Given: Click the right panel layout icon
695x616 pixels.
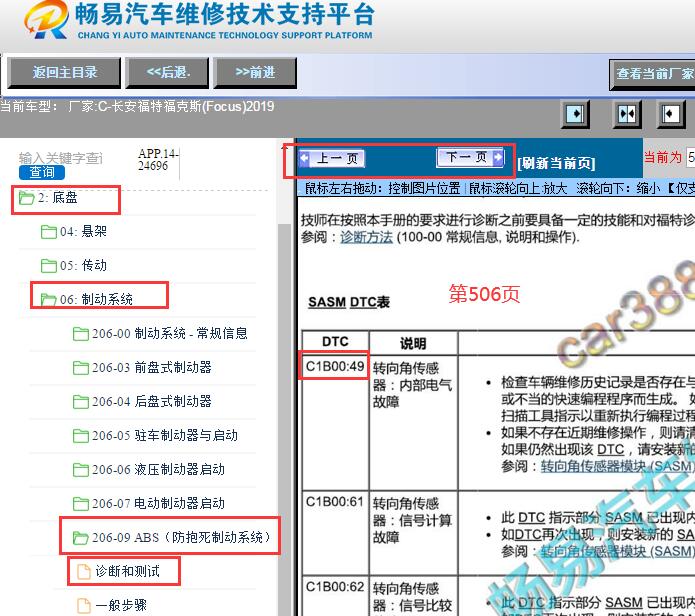Looking at the screenshot, I should [670, 114].
